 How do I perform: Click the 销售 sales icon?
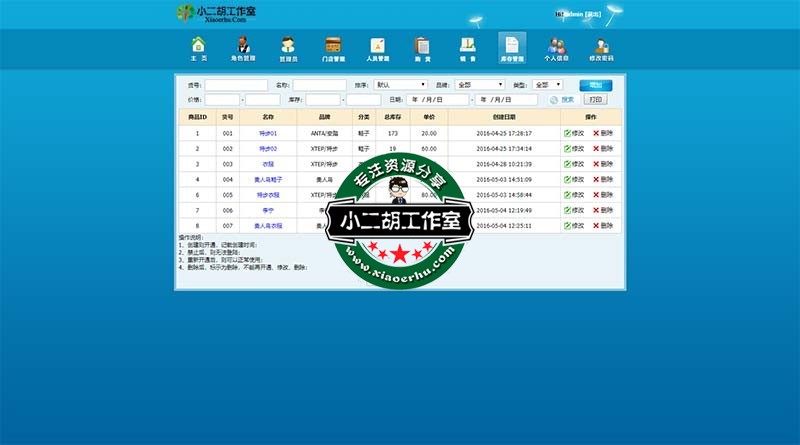467,47
